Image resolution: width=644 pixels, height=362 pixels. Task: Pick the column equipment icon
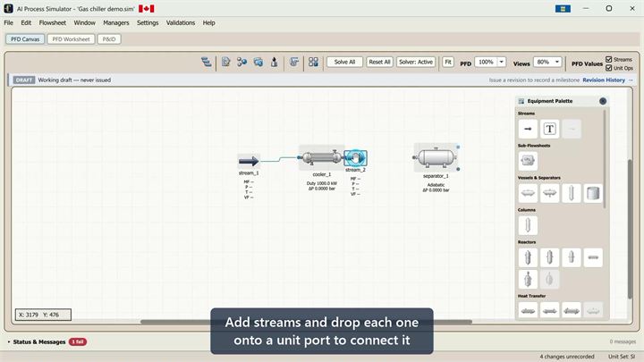pyautogui.click(x=528, y=225)
